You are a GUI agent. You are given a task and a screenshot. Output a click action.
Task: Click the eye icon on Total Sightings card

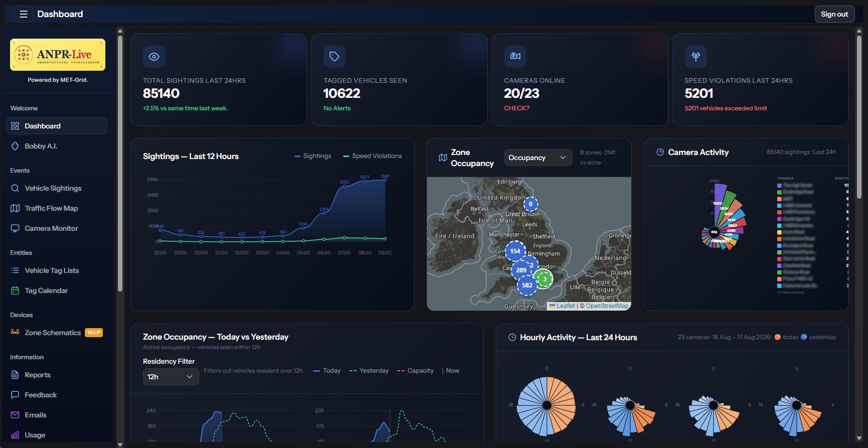[x=154, y=57]
